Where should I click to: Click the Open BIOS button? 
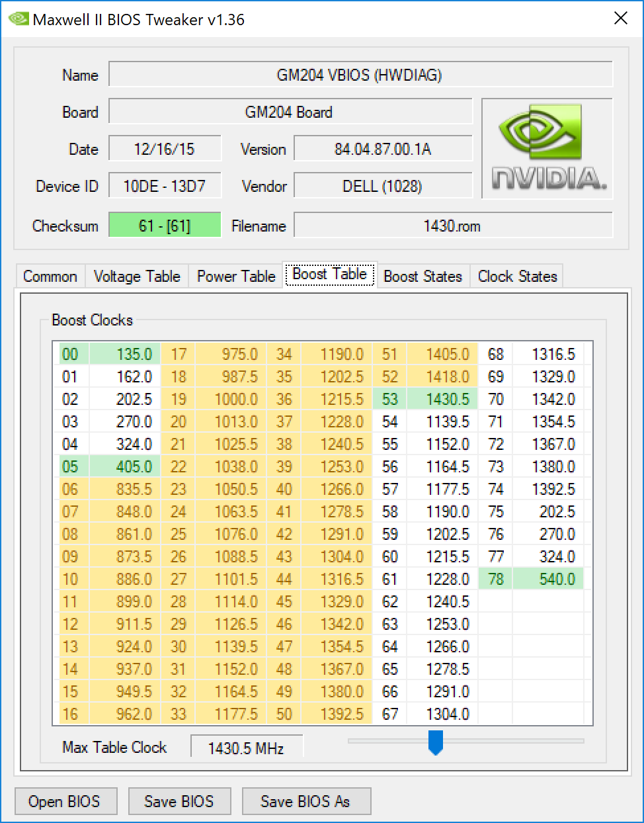[x=65, y=801]
